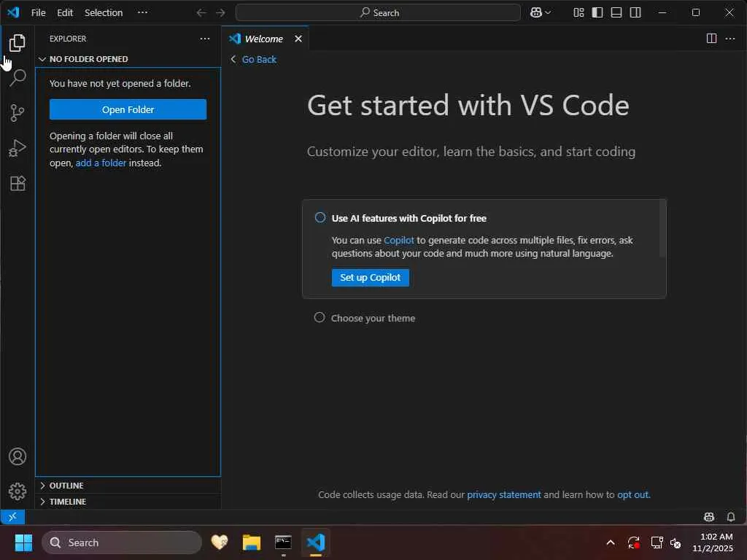Open the Extensions view
The width and height of the screenshot is (747, 560).
point(18,183)
